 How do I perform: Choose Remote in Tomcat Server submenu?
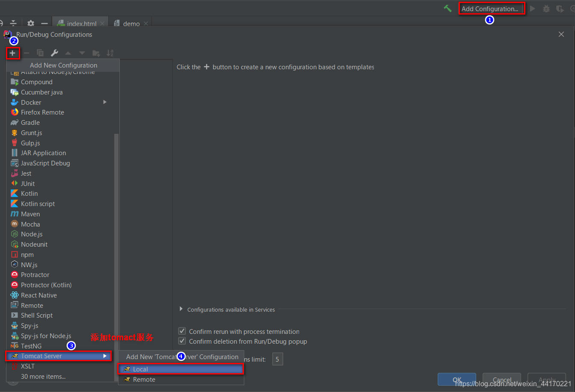(181, 380)
